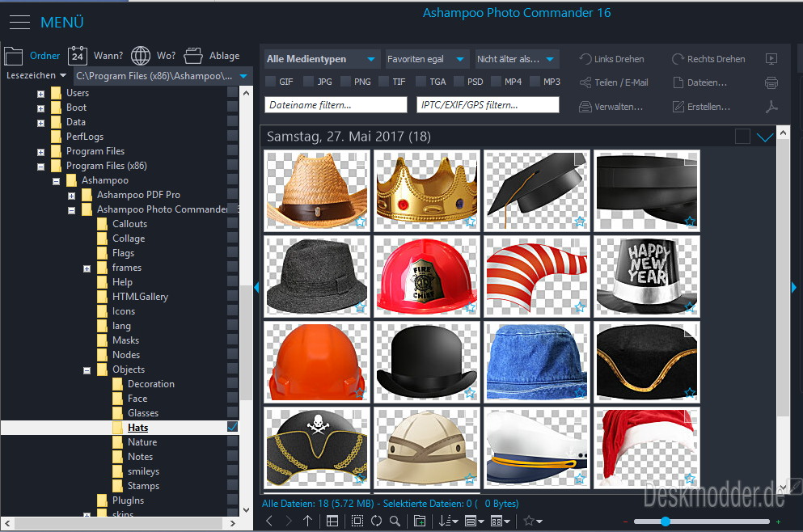
Task: Click the Rechts Drehen button
Action: (x=708, y=59)
